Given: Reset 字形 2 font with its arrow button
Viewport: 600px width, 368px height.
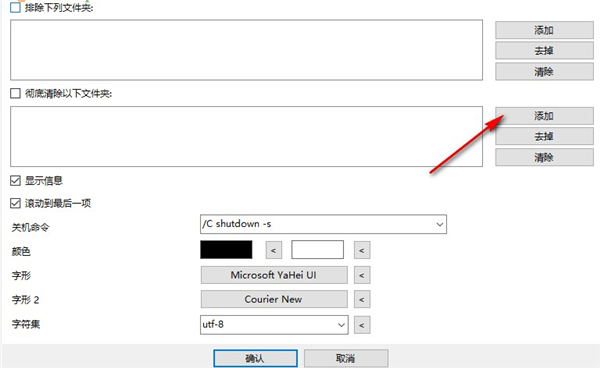Looking at the screenshot, I should 362,299.
